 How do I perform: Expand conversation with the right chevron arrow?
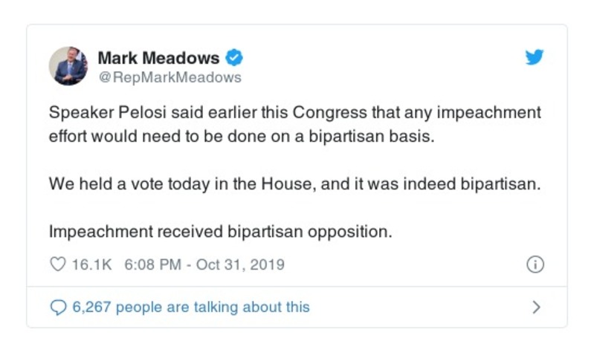click(536, 307)
